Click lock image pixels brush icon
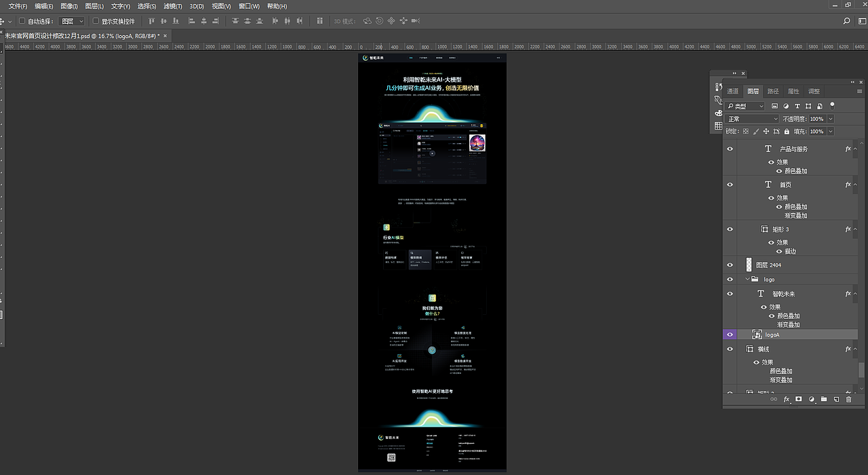Screen dimensions: 868x475 click(756, 132)
